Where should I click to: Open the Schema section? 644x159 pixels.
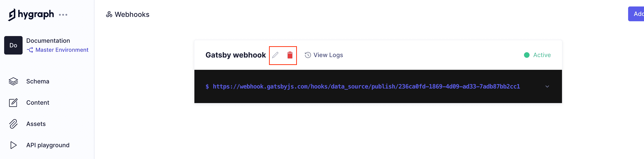coord(37,81)
